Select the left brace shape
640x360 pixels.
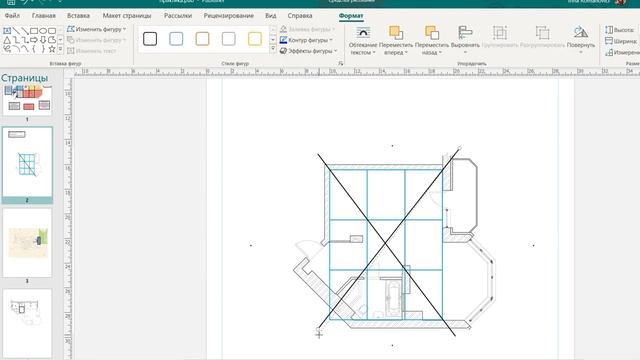[x=34, y=49]
